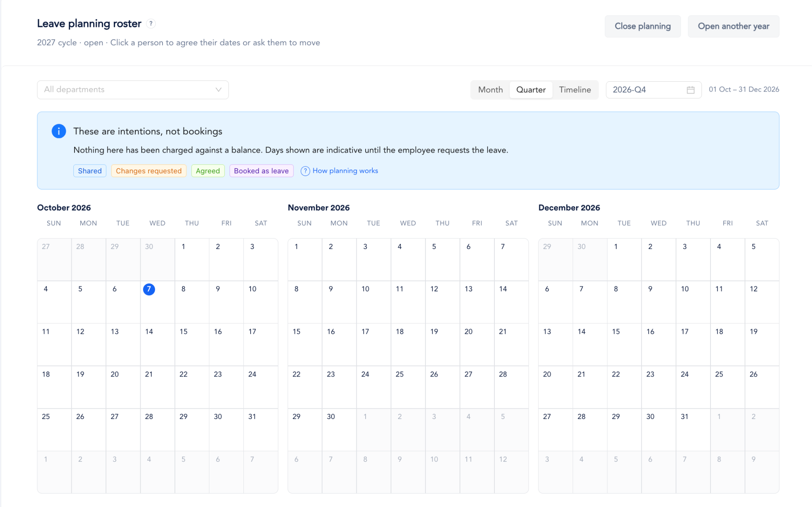Select November 26 in the calendar
This screenshot has width=812, height=507.
click(x=442, y=387)
